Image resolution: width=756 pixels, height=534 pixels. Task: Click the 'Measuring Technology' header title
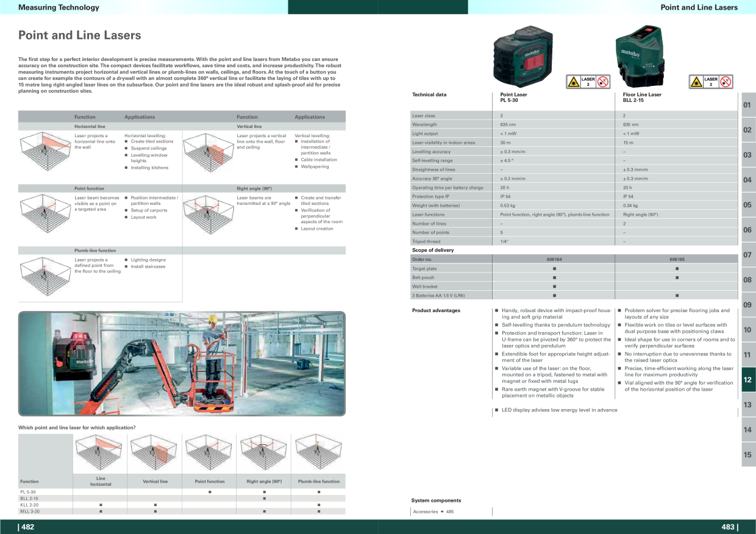click(59, 7)
